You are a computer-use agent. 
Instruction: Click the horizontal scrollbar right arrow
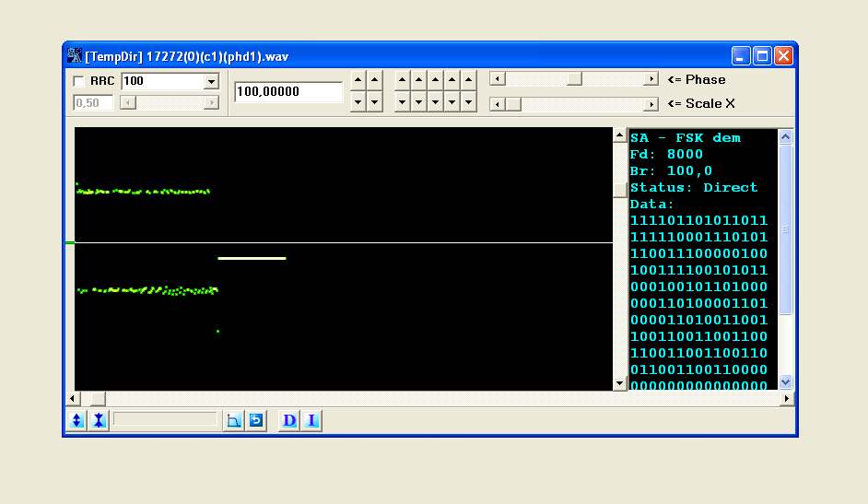click(787, 398)
